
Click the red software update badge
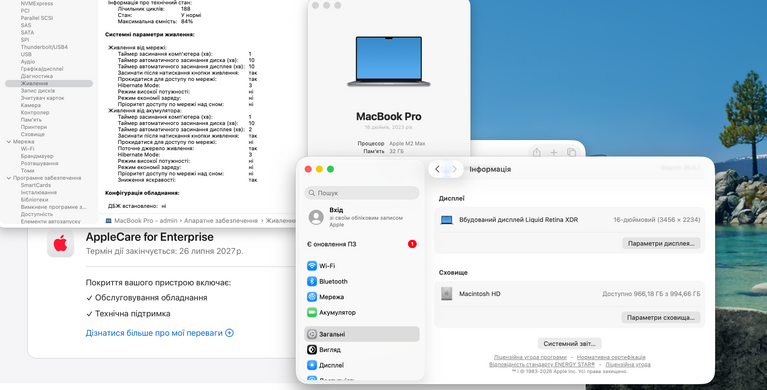coord(412,244)
